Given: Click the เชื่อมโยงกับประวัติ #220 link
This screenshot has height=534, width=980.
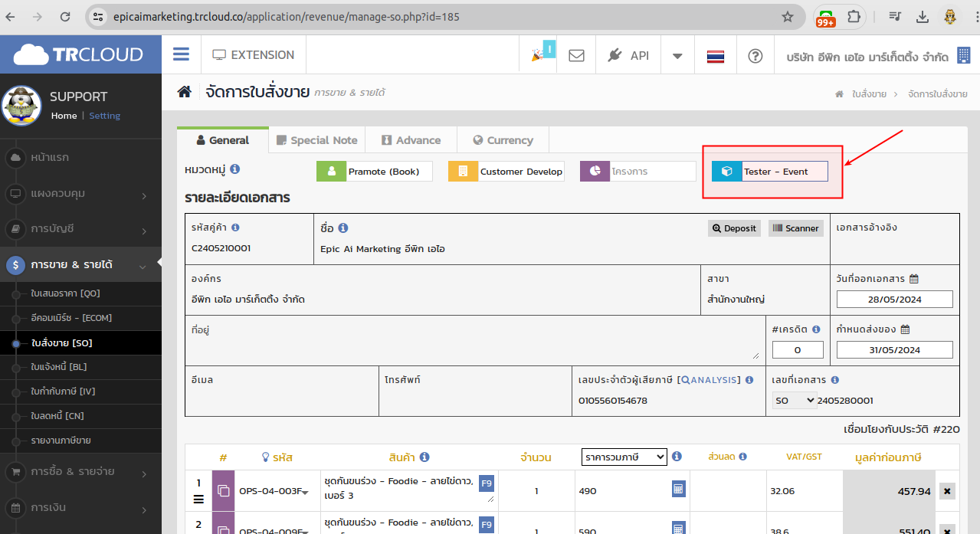Looking at the screenshot, I should 901,429.
